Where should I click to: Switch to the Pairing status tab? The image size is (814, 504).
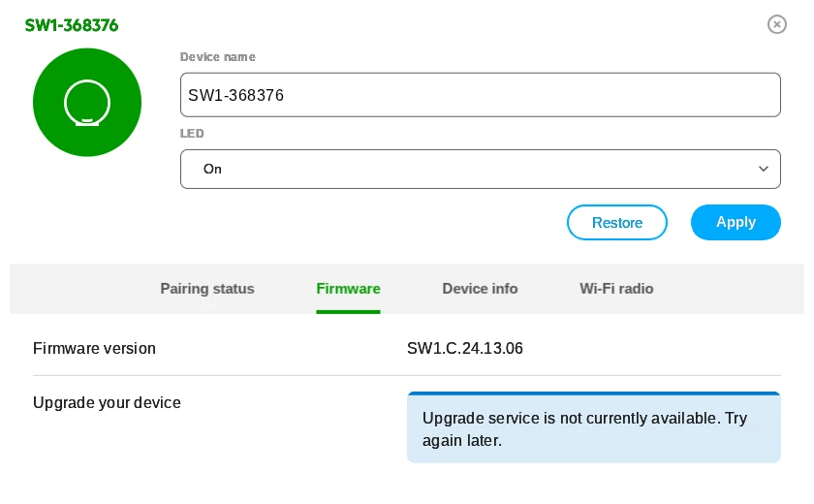(x=207, y=289)
